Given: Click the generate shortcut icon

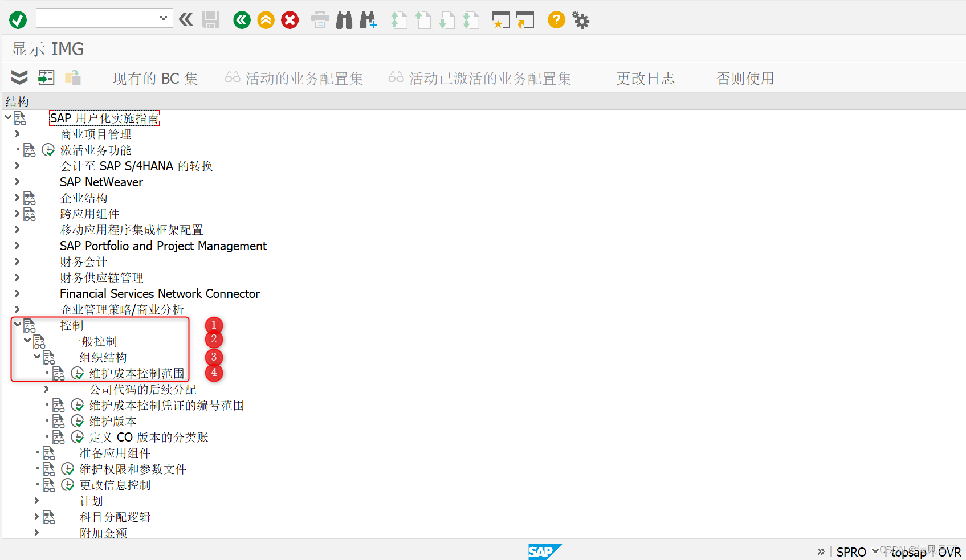Looking at the screenshot, I should (525, 21).
